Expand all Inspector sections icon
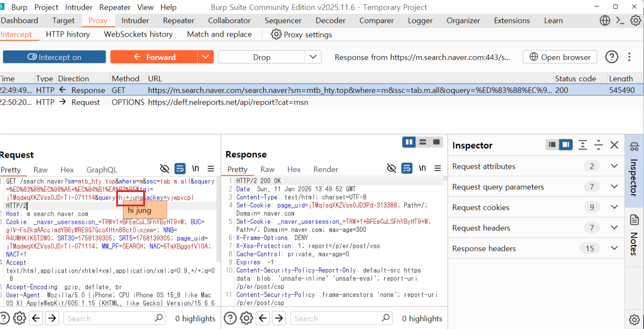Viewport: 644px width, 329px height. coord(583,145)
